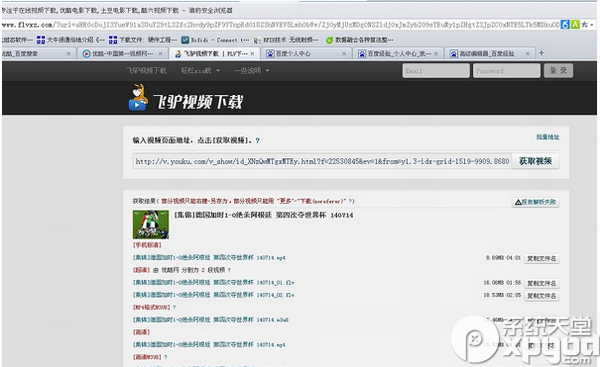Click the help mark after 段视频
Screen dimensions: 600x367
[229, 270]
